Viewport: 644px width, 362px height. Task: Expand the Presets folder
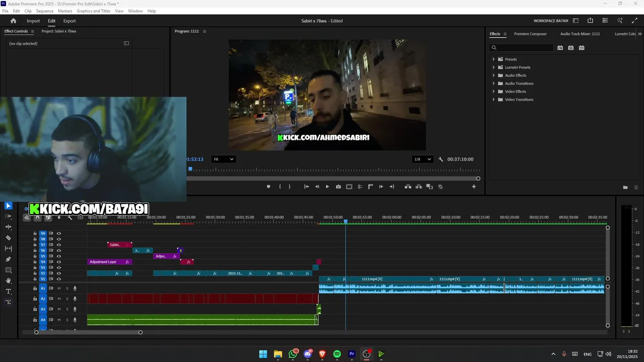click(494, 59)
